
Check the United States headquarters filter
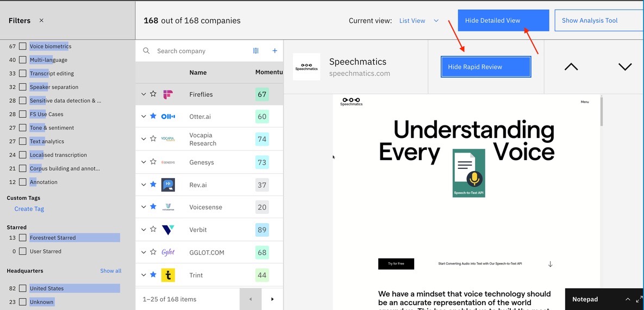pos(23,288)
